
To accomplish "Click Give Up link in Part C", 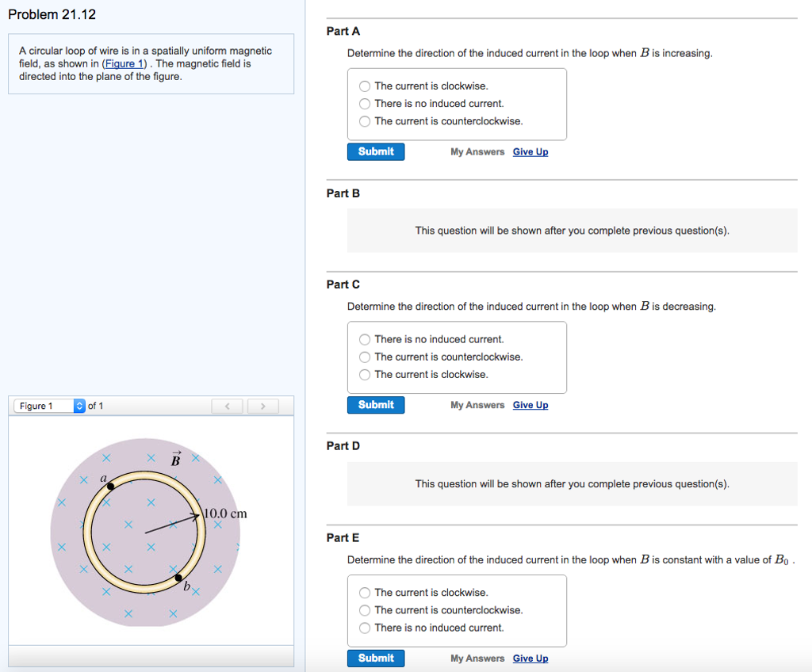I will [x=530, y=405].
